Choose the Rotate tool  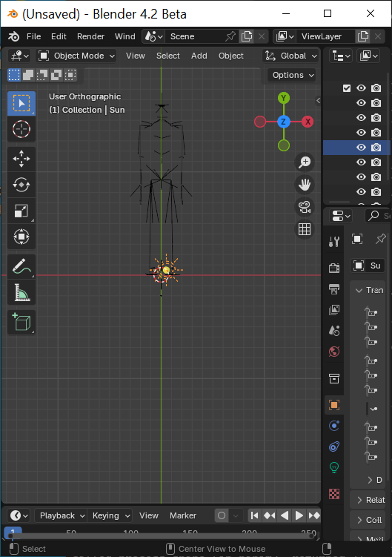point(21,185)
